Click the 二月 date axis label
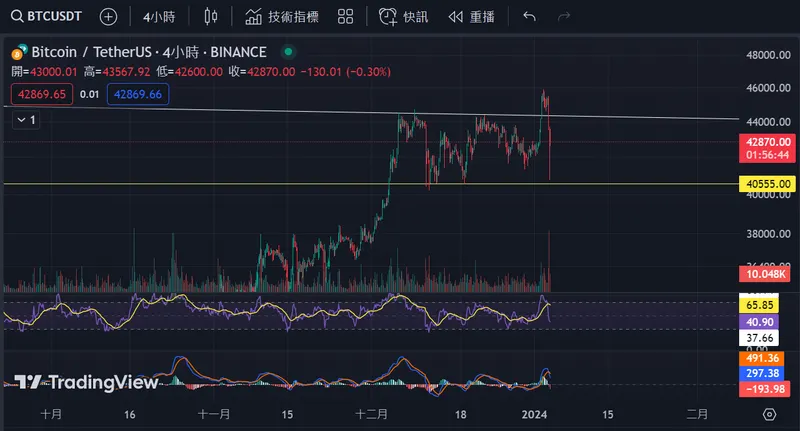This screenshot has width=800, height=431. (697, 414)
